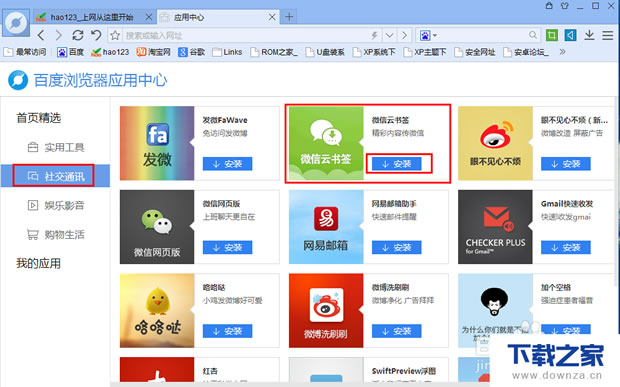Screen dimensions: 620x387
Task: Click the browser back arrow
Action: (41, 36)
